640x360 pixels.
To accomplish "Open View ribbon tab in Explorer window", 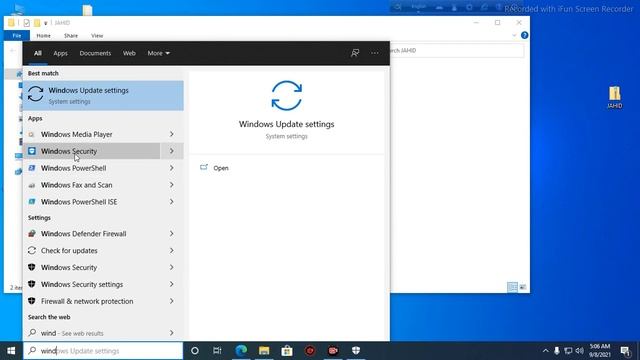I will coord(97,36).
